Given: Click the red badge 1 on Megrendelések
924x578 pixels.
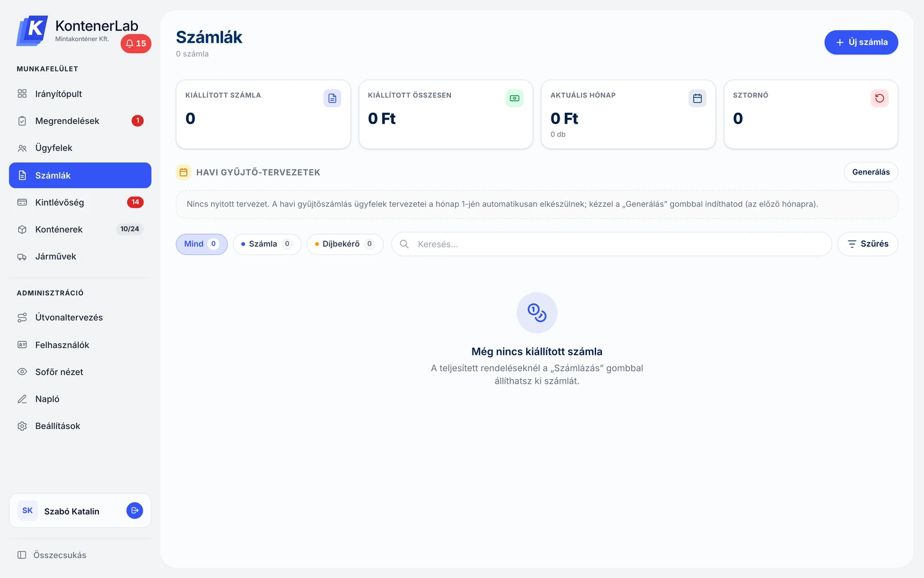Looking at the screenshot, I should point(137,121).
